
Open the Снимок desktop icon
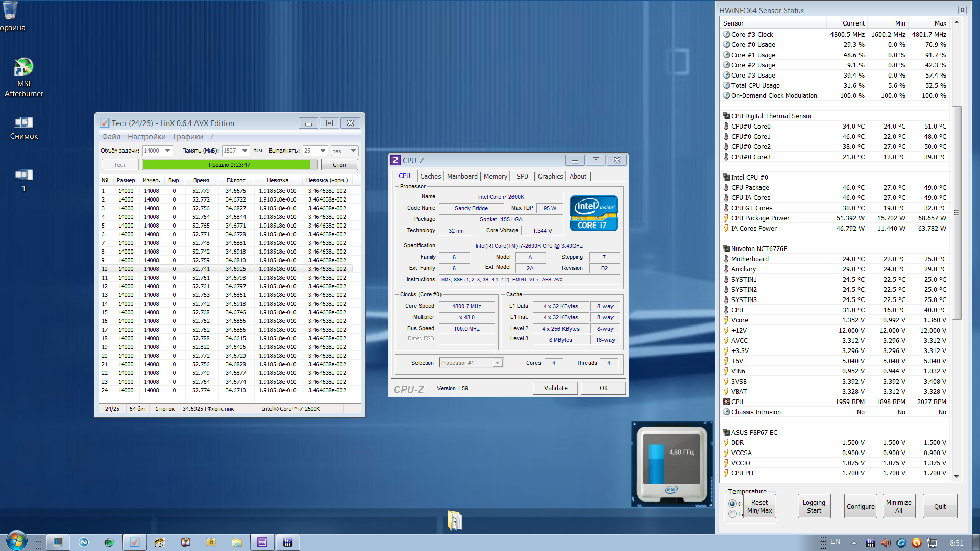pos(23,128)
